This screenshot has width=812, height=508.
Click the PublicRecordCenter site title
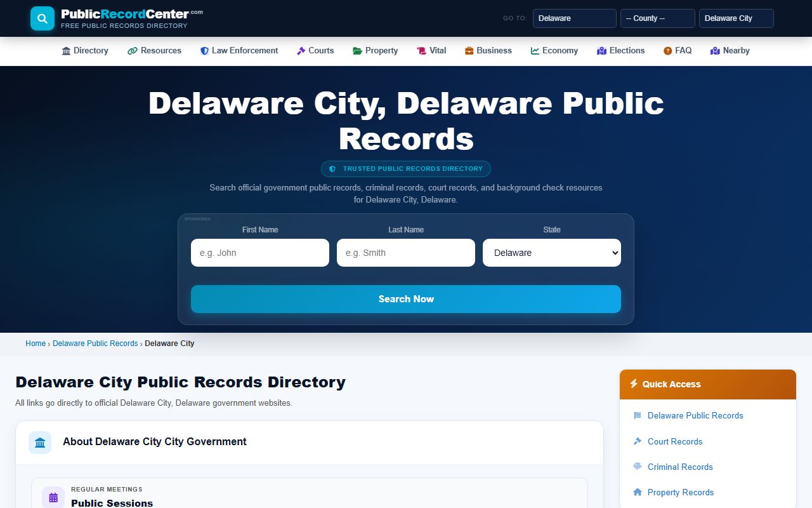click(132, 13)
